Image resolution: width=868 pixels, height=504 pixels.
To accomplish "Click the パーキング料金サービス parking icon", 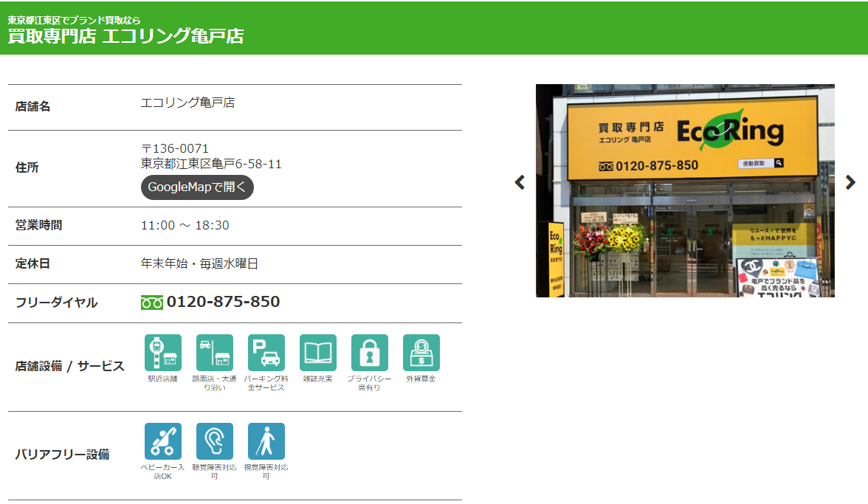I will (x=266, y=353).
